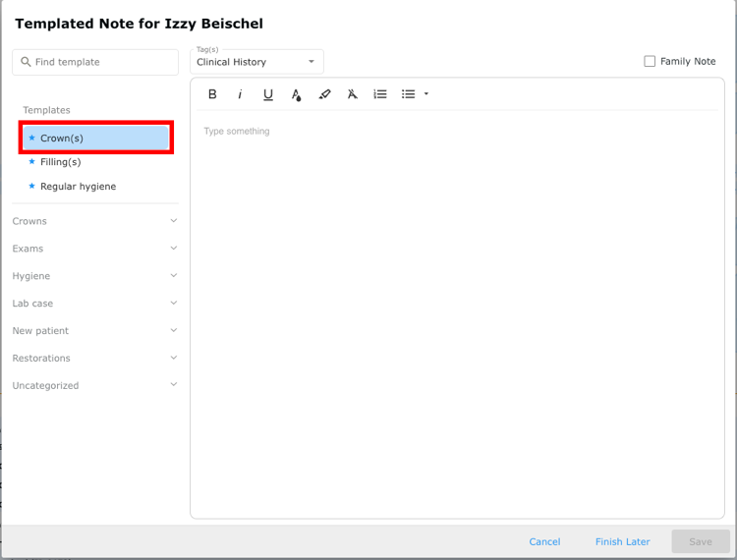Expand the Uncategorized category

click(95, 385)
